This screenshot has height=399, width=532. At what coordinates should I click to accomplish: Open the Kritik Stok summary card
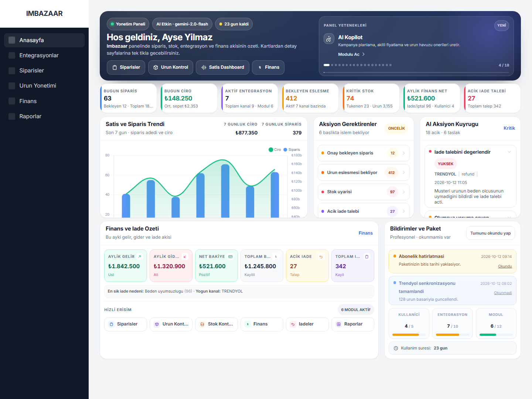[x=371, y=98]
